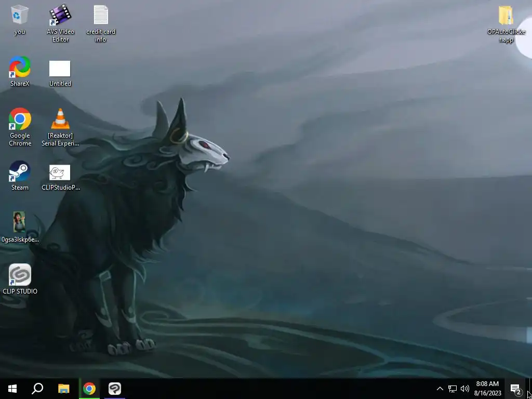This screenshot has height=399, width=532.
Task: Click the 'CLIP STUDIO' label text
Action: tap(20, 291)
